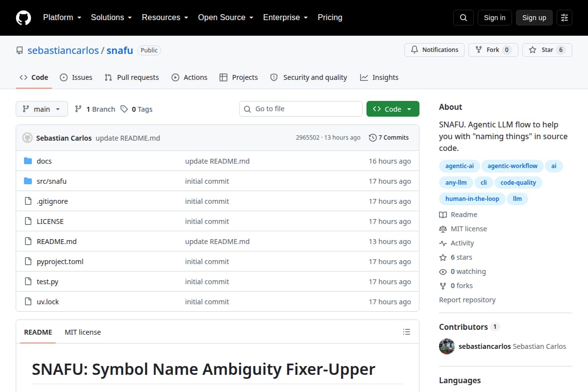Select the README tab
The image size is (588, 392).
tap(38, 332)
